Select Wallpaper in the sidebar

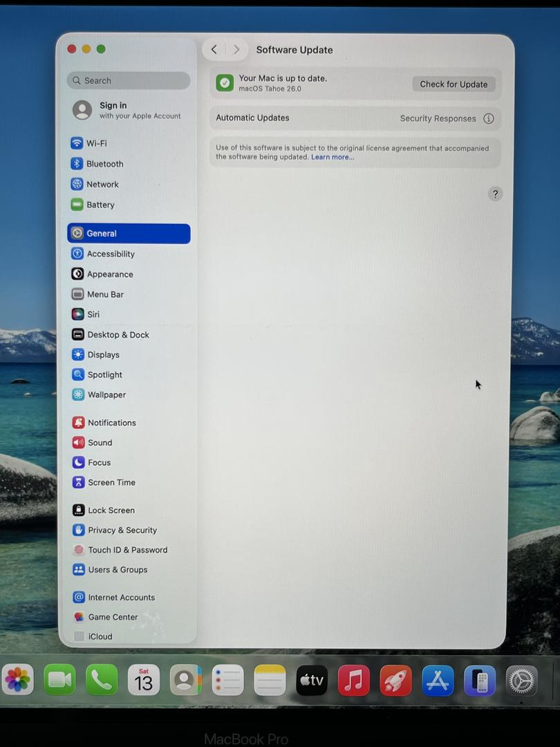pyautogui.click(x=129, y=395)
